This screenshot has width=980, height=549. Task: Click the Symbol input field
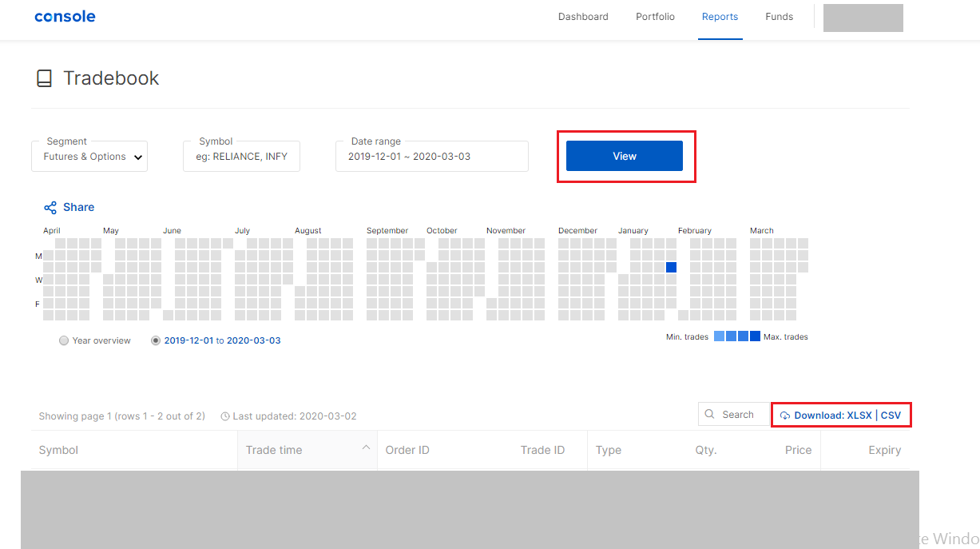pos(241,156)
